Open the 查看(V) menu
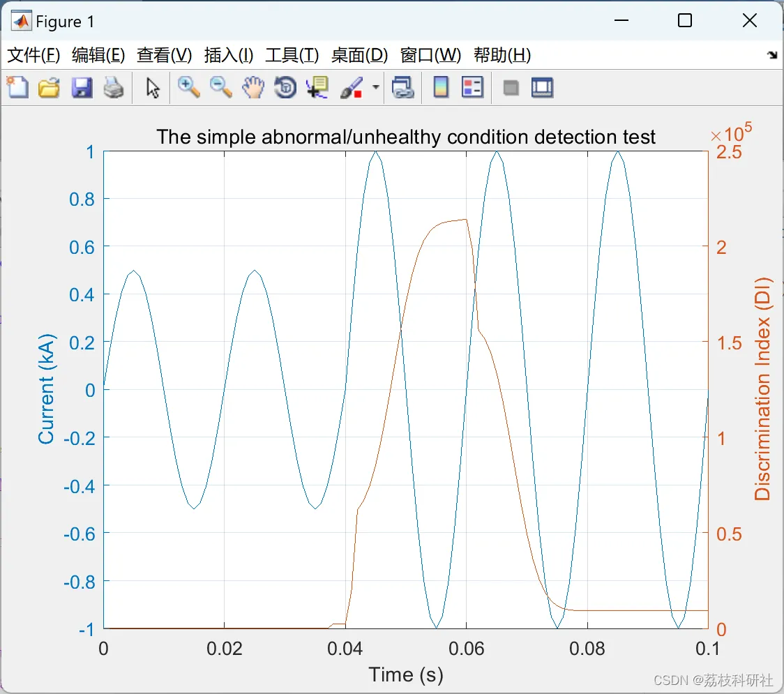784x694 pixels. point(164,54)
